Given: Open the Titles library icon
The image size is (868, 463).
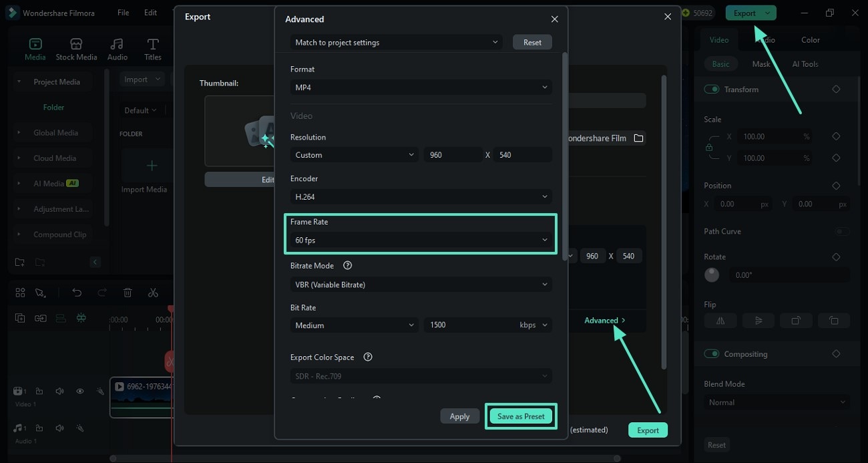Looking at the screenshot, I should click(x=153, y=44).
